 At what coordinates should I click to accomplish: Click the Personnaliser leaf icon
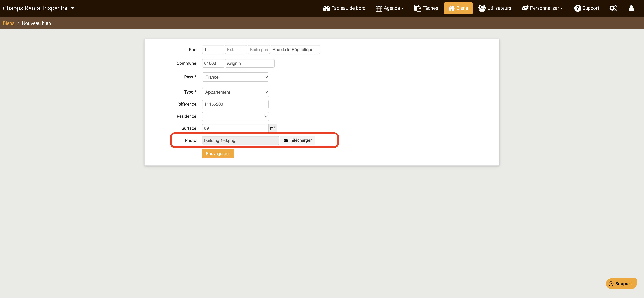[x=525, y=8]
